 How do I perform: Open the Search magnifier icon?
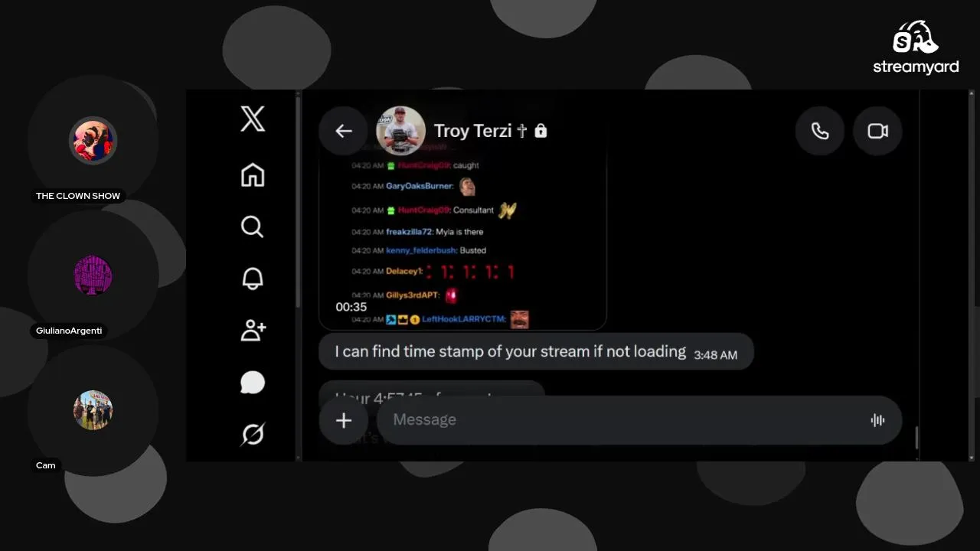(x=253, y=227)
